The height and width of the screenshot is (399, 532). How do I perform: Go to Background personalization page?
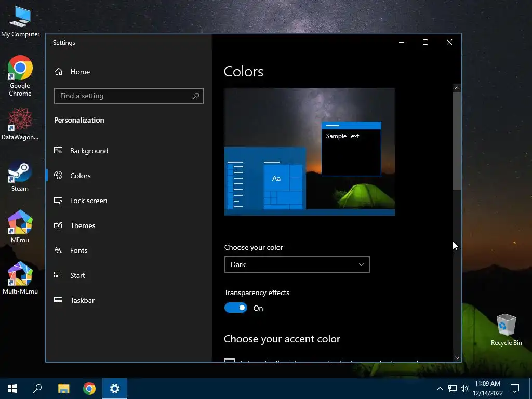pos(89,151)
